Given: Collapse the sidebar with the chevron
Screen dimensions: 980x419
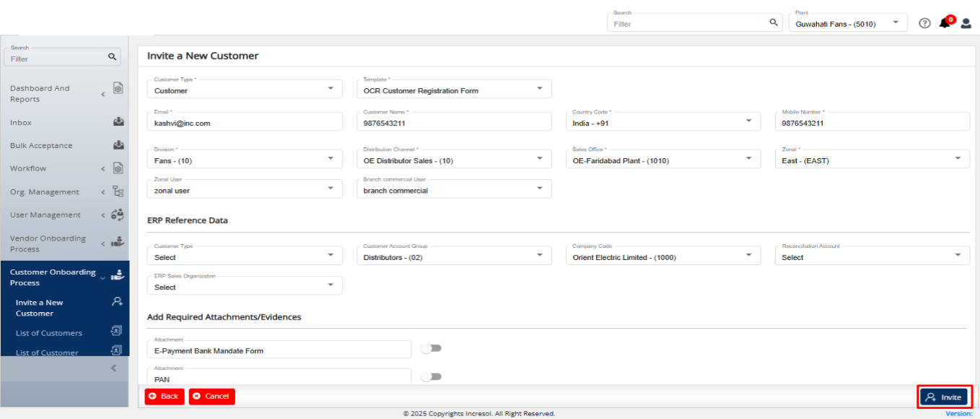Looking at the screenshot, I should click(113, 368).
